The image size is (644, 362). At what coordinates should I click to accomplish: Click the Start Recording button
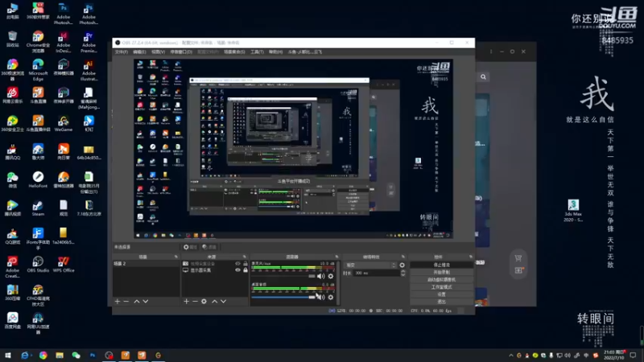441,272
